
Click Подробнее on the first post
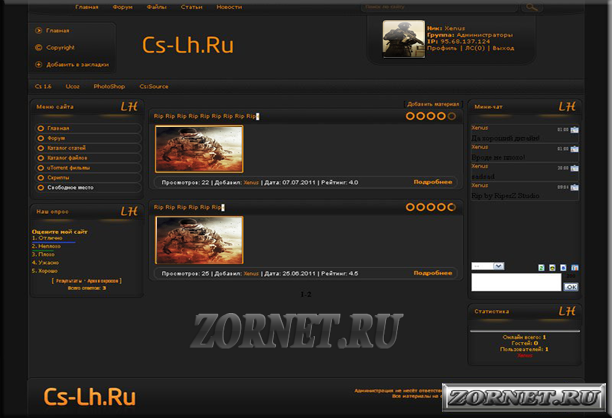tap(432, 182)
